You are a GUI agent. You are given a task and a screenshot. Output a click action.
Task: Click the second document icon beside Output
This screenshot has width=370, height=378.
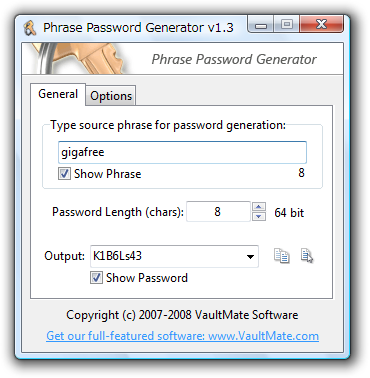(307, 256)
